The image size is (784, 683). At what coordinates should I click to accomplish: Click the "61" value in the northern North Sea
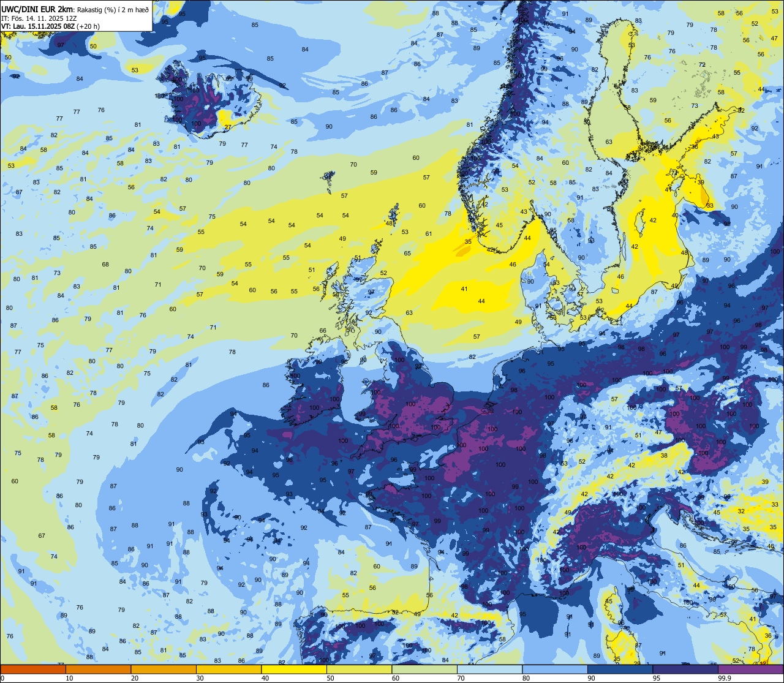coord(429,233)
